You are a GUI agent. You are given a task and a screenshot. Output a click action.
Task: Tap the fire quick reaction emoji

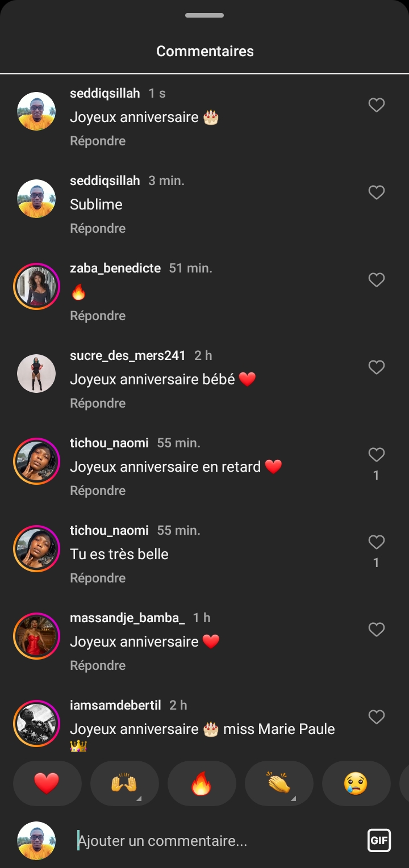[x=201, y=783]
